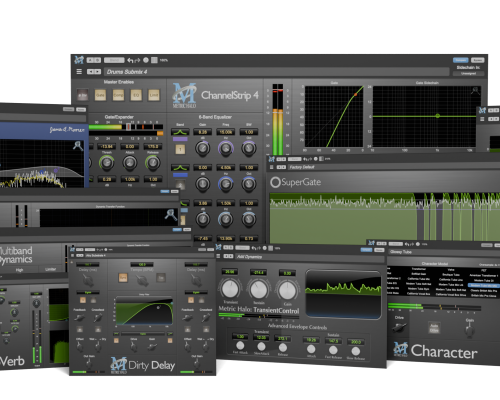Click the SuperGate ring logo

(275, 182)
